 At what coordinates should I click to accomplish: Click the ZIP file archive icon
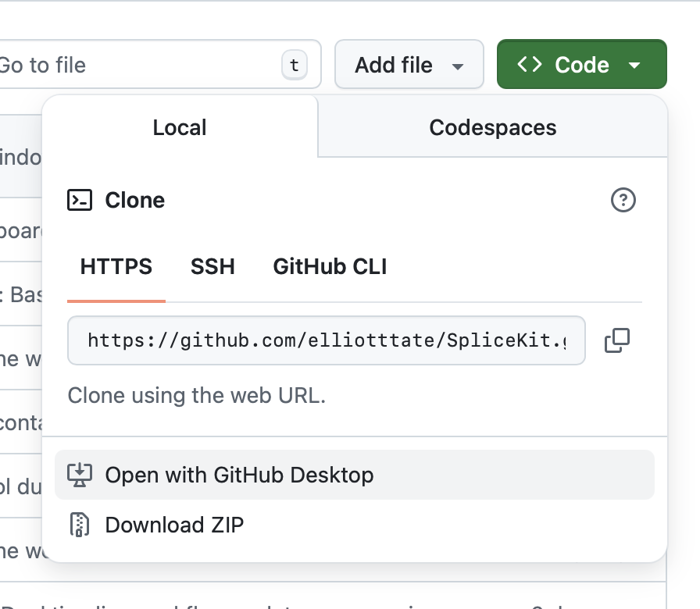80,525
